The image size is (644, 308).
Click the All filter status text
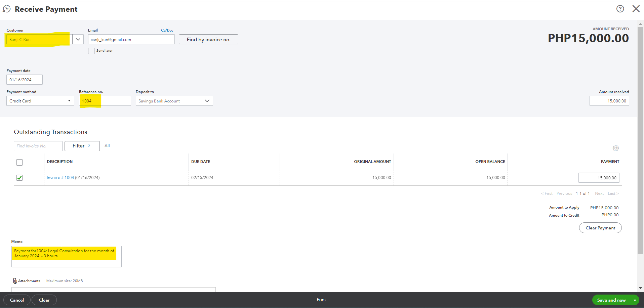pos(107,146)
